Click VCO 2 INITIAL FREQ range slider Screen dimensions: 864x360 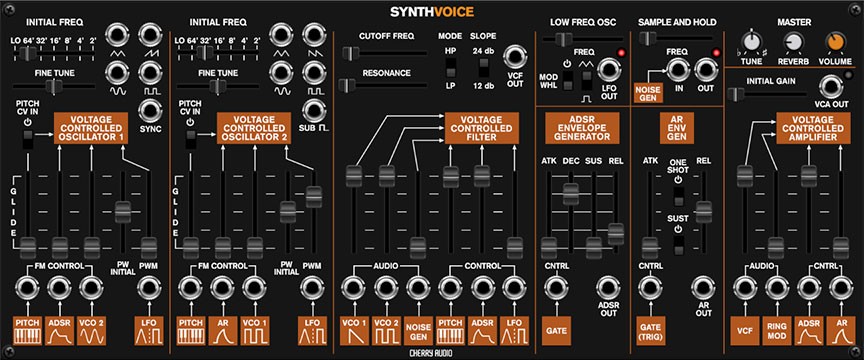[218, 53]
